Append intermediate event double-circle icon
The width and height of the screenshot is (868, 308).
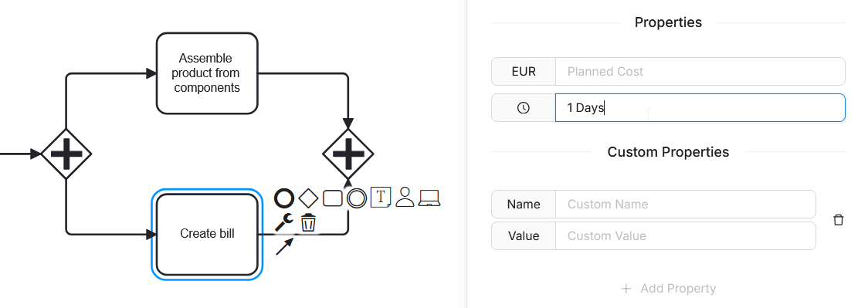point(357,198)
